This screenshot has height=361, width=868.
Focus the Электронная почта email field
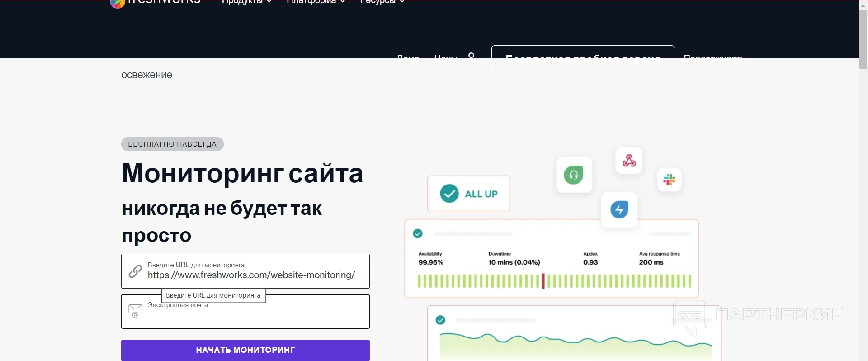(245, 311)
